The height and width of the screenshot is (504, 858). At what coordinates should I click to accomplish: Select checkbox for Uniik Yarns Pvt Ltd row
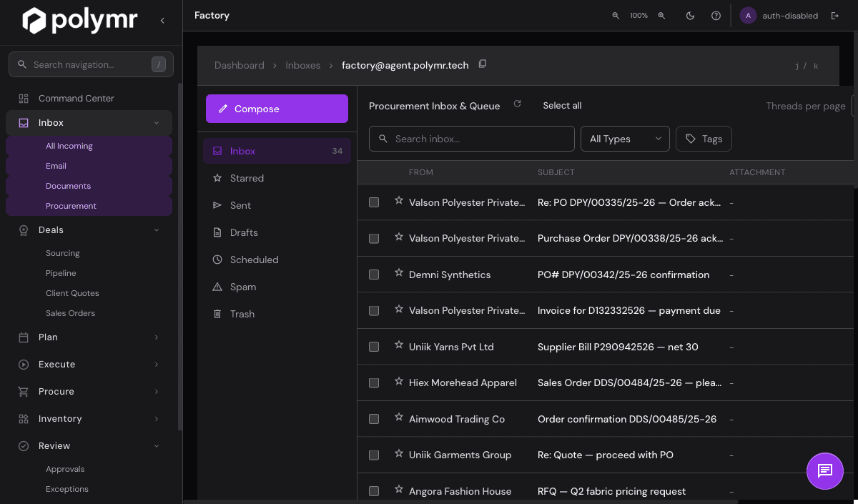(374, 347)
